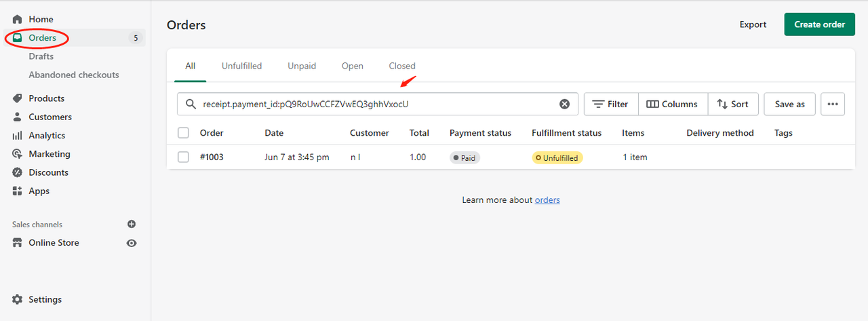Click the Analytics bar chart icon
Screen dimensions: 868x321
click(x=18, y=136)
